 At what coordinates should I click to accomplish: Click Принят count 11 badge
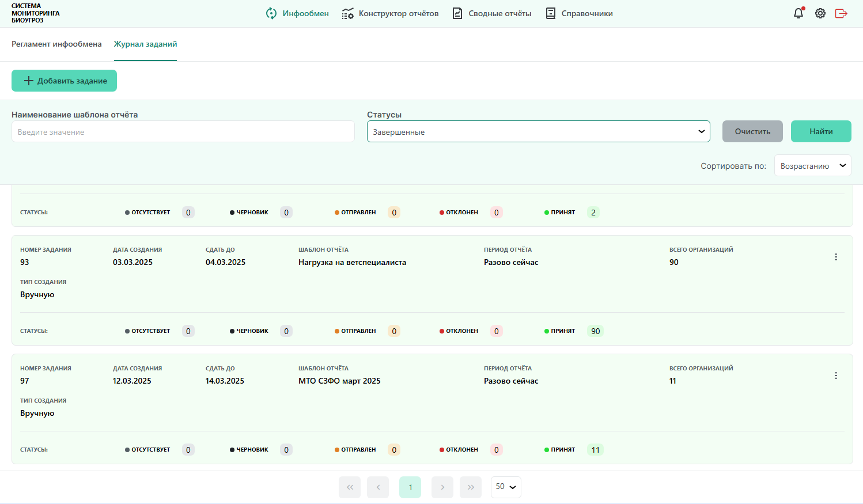pos(596,450)
